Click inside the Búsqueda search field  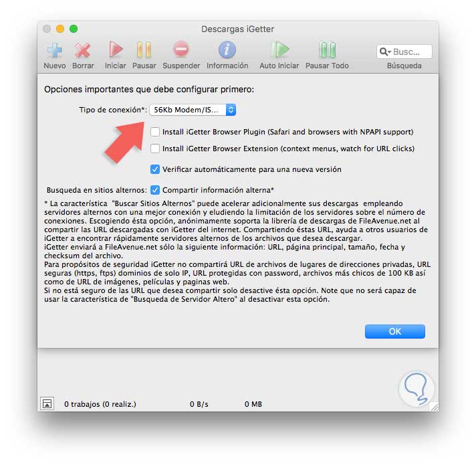click(404, 52)
